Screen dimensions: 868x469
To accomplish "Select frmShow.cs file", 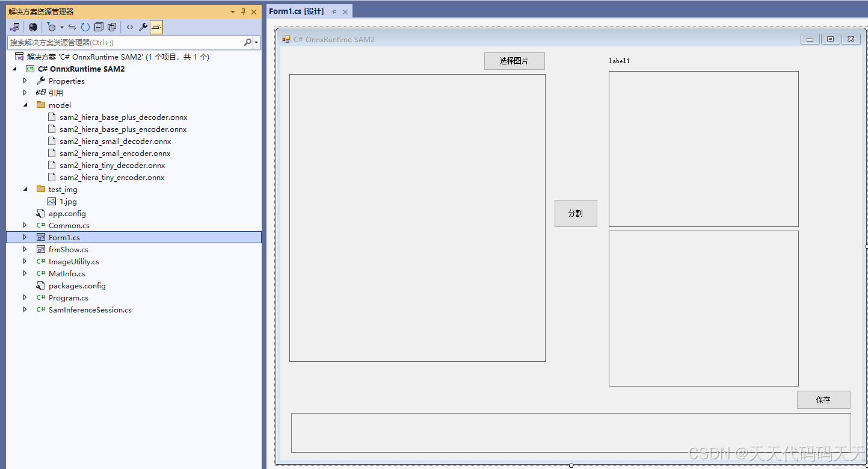I will click(69, 250).
